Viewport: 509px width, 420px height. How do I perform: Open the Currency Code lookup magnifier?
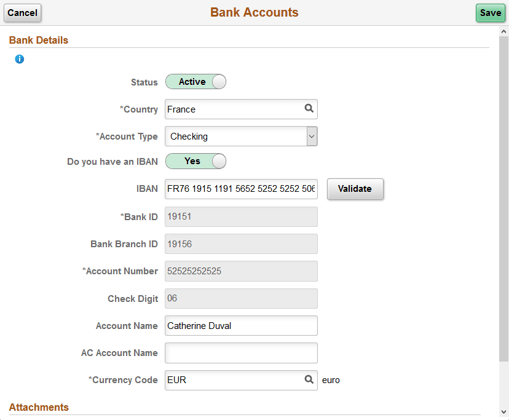(309, 380)
